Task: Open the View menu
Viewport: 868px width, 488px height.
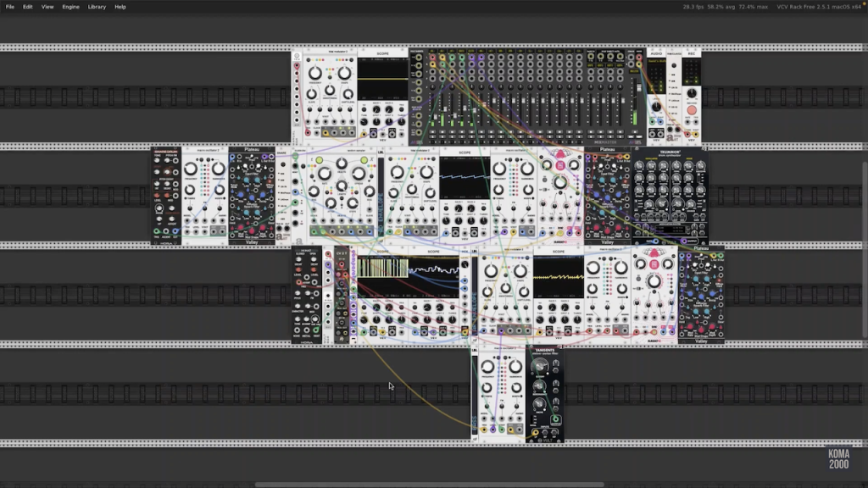Action: [x=47, y=7]
